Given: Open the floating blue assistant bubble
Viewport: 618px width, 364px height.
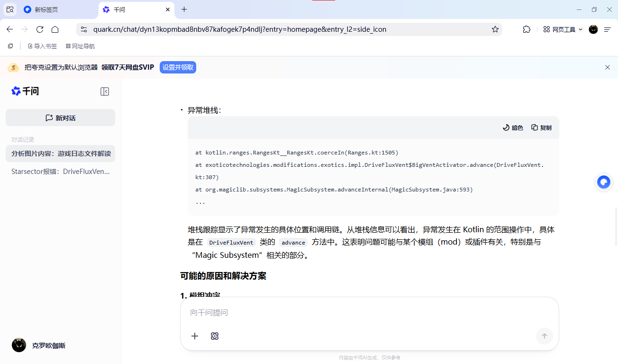Looking at the screenshot, I should pos(603,182).
